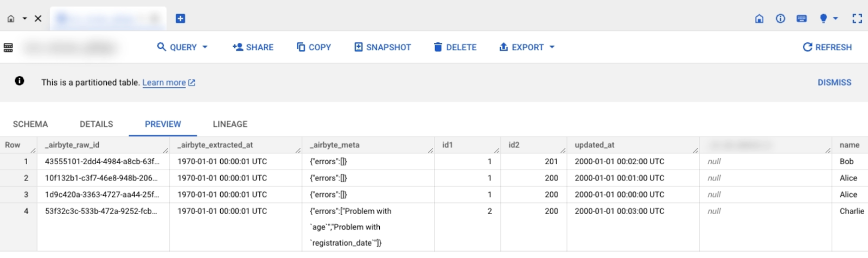868x258 pixels.
Task: Open keyboard shortcuts icon
Action: tap(801, 18)
